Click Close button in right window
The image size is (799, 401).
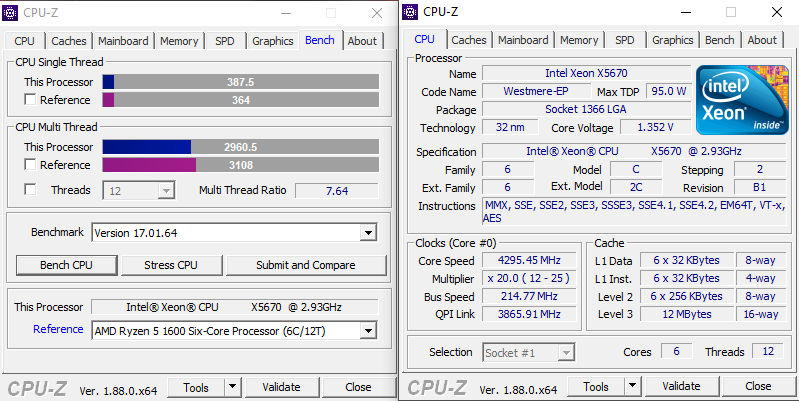pyautogui.click(x=758, y=386)
